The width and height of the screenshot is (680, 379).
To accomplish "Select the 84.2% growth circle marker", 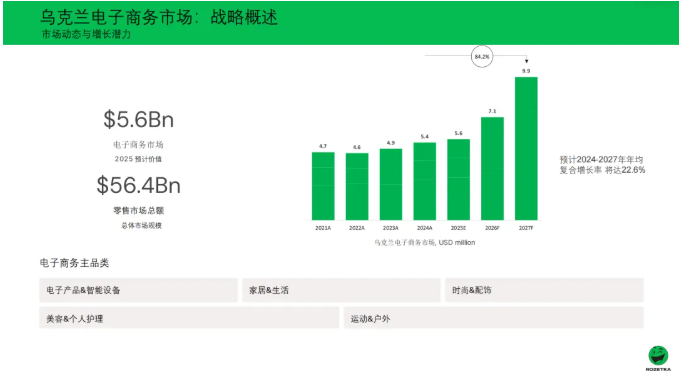I will (x=482, y=56).
